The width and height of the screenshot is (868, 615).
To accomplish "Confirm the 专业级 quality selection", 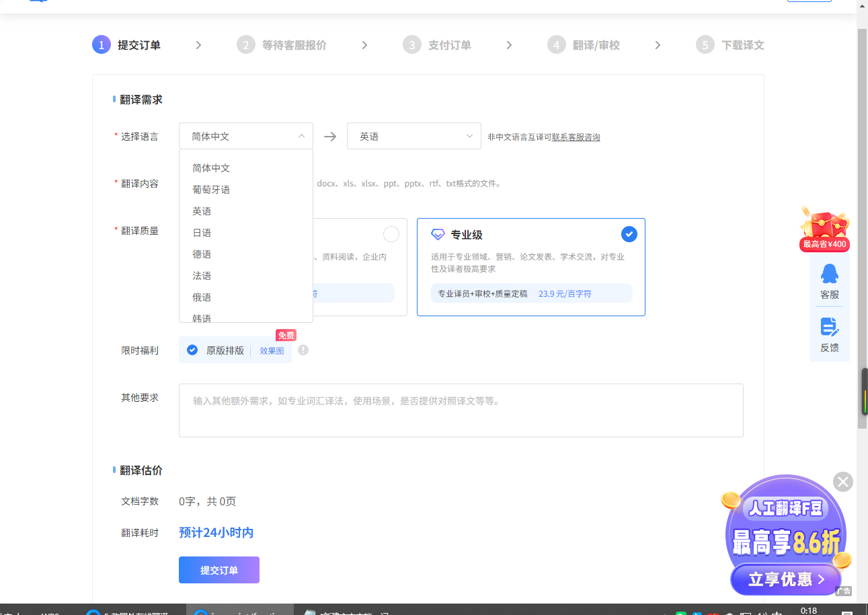I will click(629, 234).
